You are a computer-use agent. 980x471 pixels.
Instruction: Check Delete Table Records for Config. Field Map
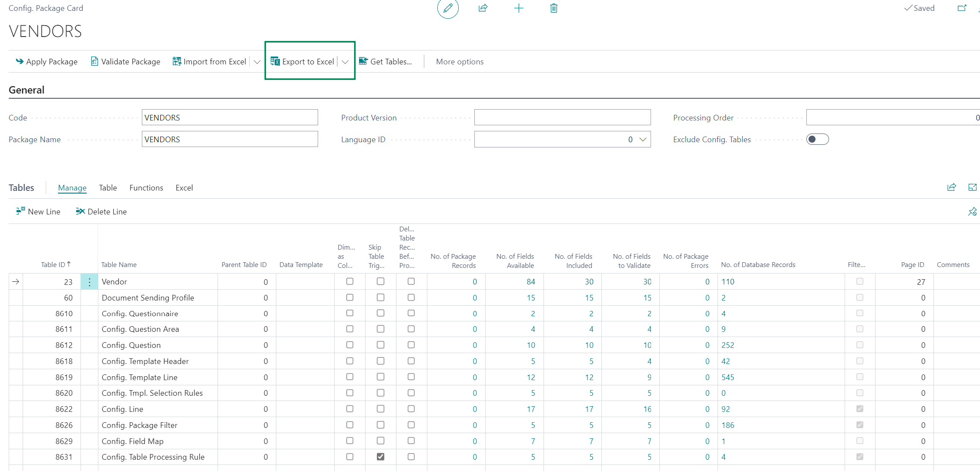click(411, 441)
